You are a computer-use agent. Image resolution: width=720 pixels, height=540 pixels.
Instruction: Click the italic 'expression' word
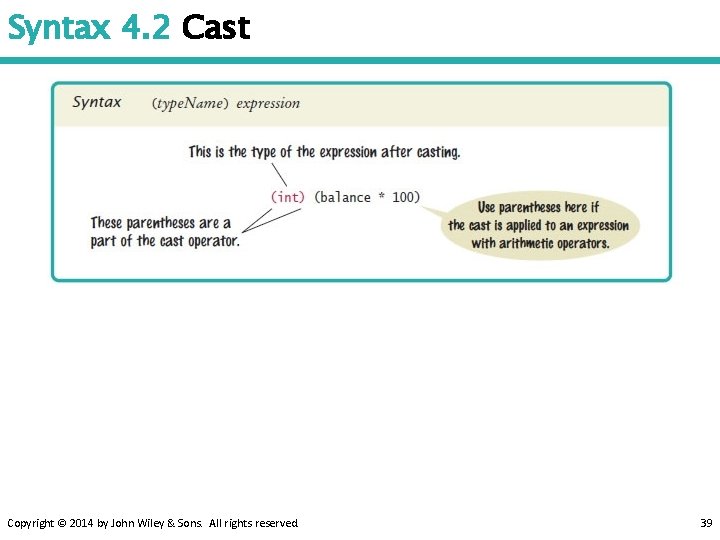click(x=268, y=104)
